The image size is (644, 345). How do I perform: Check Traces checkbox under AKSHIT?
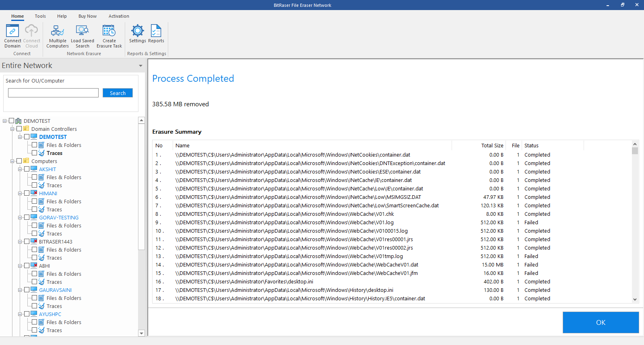[34, 185]
